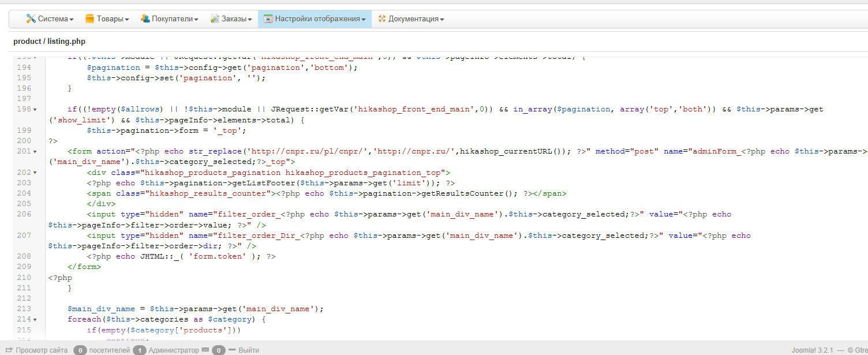Expand dropdown caret next to Покупатели
This screenshot has height=355, width=868.
point(196,20)
